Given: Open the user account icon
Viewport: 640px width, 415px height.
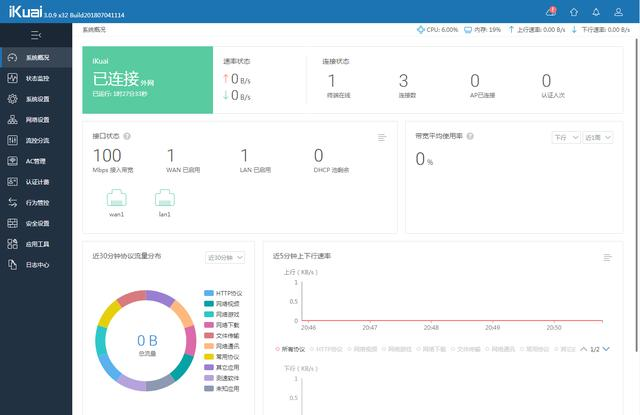Looking at the screenshot, I should (x=621, y=11).
